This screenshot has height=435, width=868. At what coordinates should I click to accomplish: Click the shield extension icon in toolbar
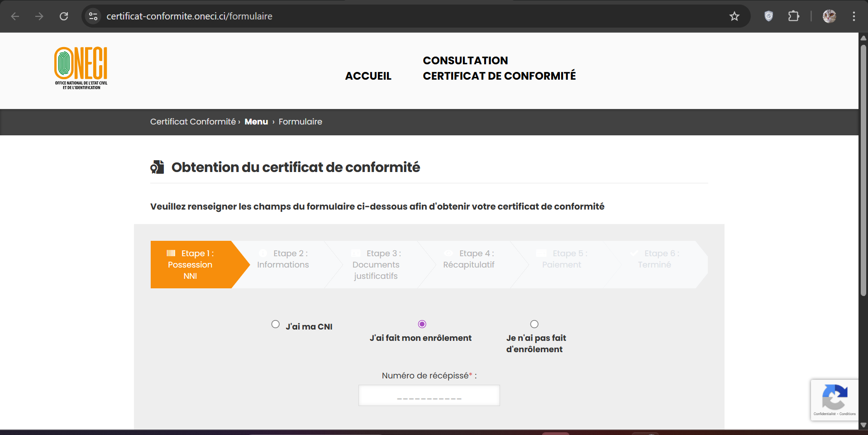768,16
